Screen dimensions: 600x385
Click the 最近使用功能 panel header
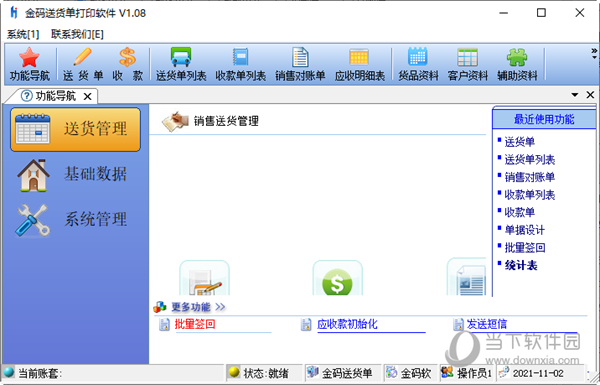[544, 119]
